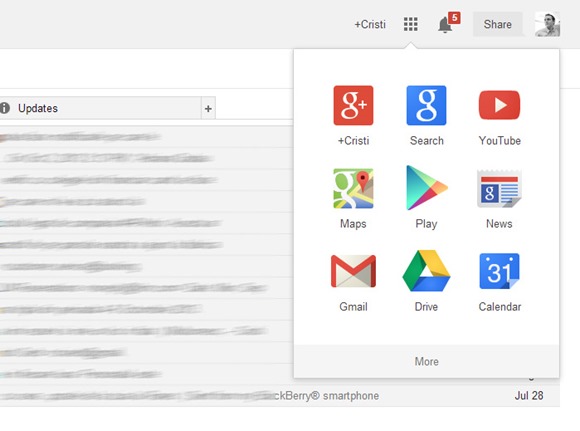
Task: Open the Google Play app icon
Action: (426, 188)
